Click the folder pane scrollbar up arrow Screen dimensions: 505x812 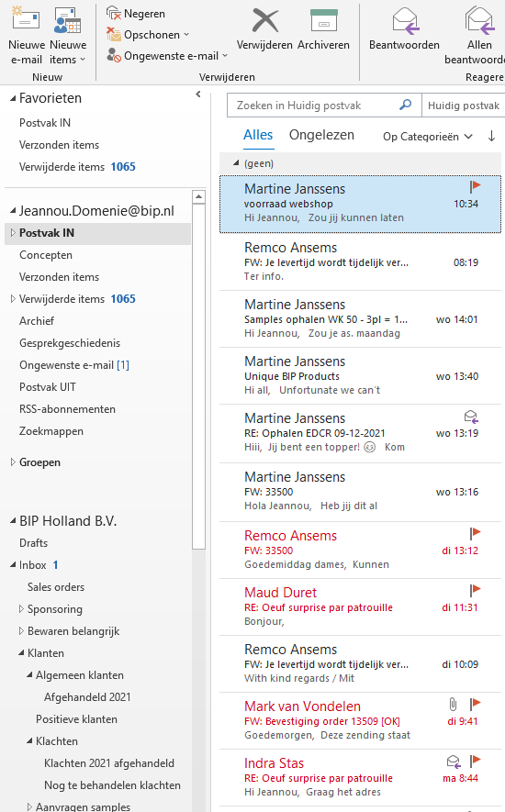point(198,197)
